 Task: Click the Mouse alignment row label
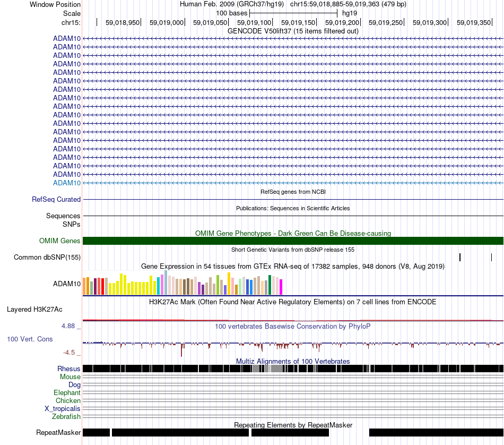coord(70,377)
